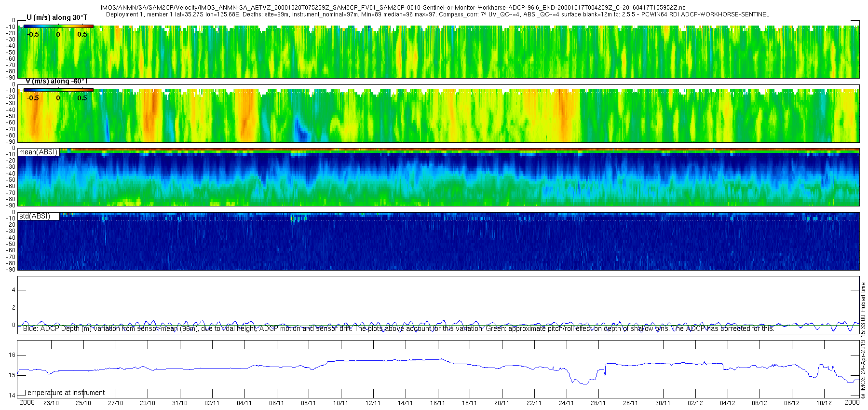Click the 2 tick on ADCP depth variation axis
Image resolution: width=868 pixels, height=410 pixels.
14,308
